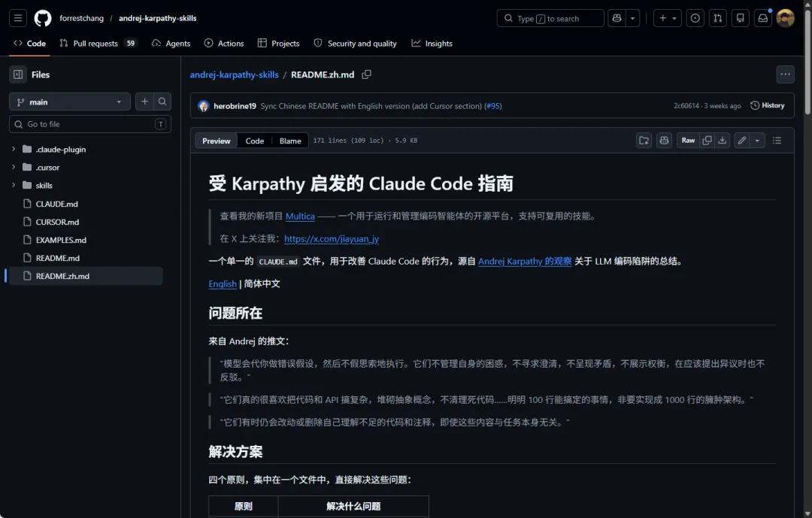Image resolution: width=812 pixels, height=518 pixels.
Task: Search this repository via magnifier icon
Action: 162,101
